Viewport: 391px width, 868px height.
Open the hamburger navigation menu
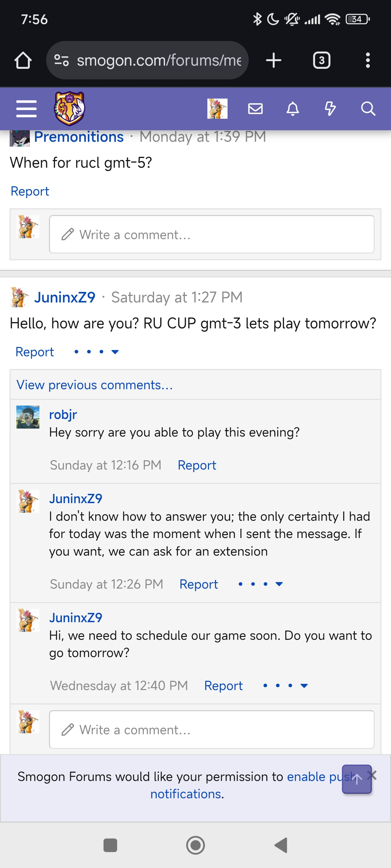[x=26, y=109]
